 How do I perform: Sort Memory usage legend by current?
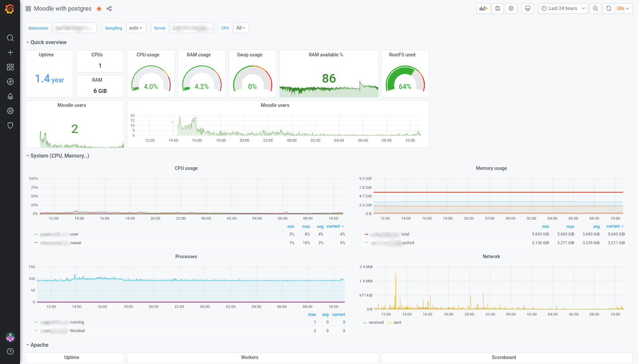614,227
